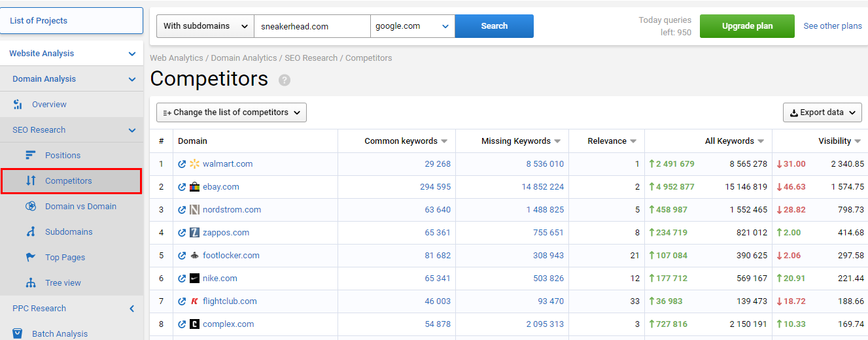Open the Tree view icon
The image size is (868, 340).
(31, 283)
